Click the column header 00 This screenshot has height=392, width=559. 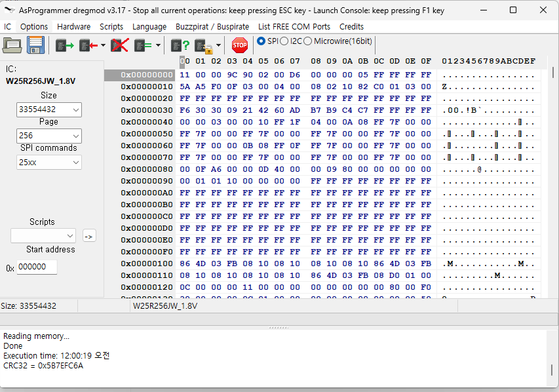[185, 61]
